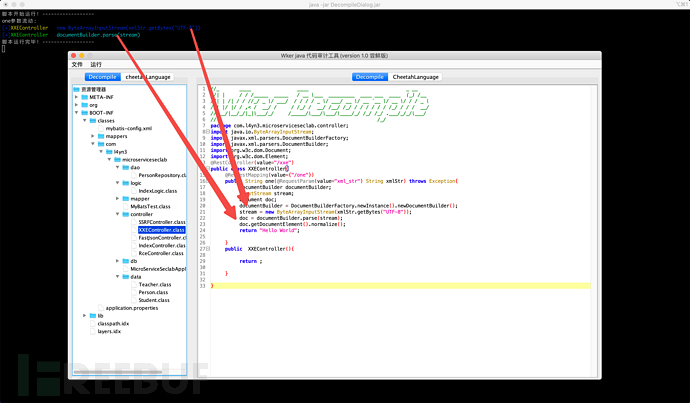This screenshot has width=690, height=403.
Task: Collapse the BOOT-INF tree node
Action: [x=77, y=113]
